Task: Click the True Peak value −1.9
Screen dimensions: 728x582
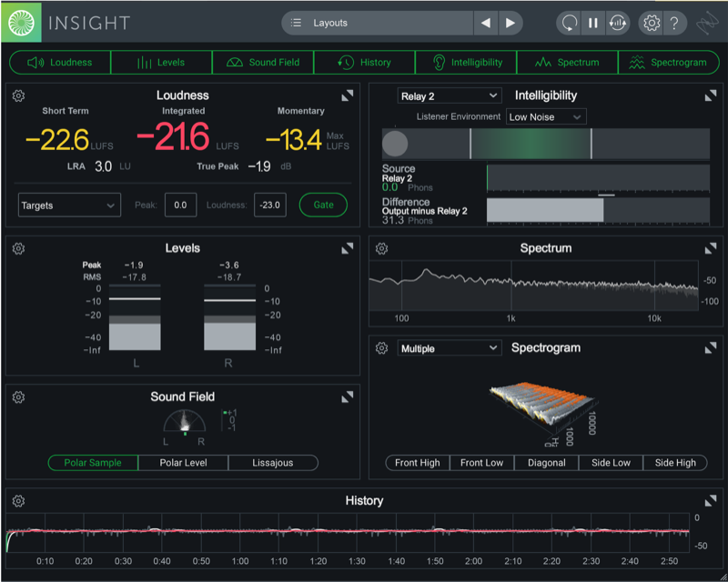Action: (x=259, y=166)
